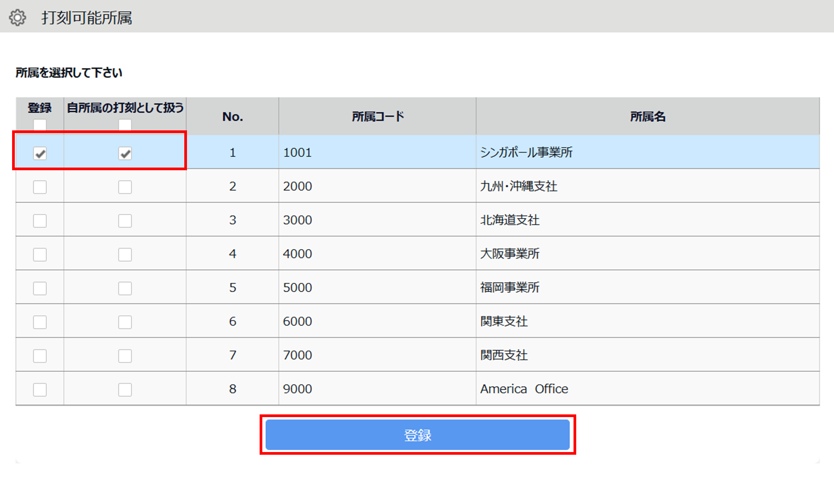Select the 福岡事業所 name cell

tap(648, 287)
